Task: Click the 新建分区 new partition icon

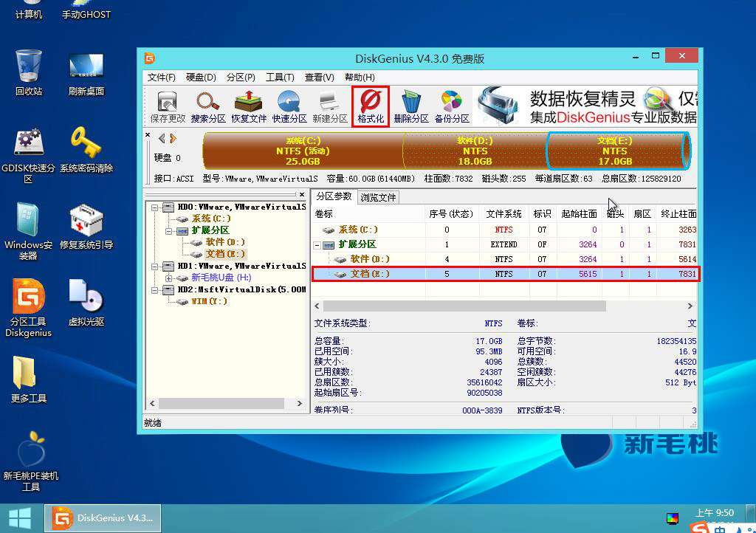Action: click(x=330, y=107)
